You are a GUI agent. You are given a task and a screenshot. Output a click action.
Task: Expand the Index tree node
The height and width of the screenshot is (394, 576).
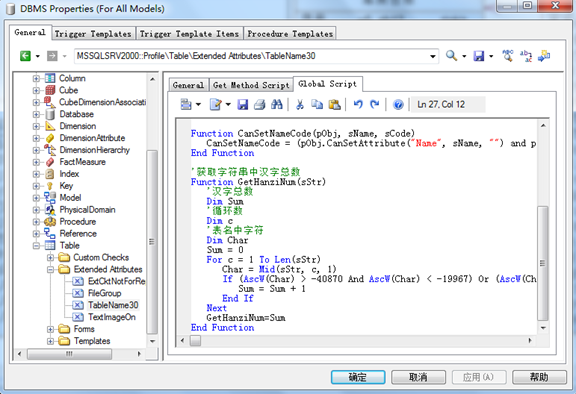click(36, 174)
